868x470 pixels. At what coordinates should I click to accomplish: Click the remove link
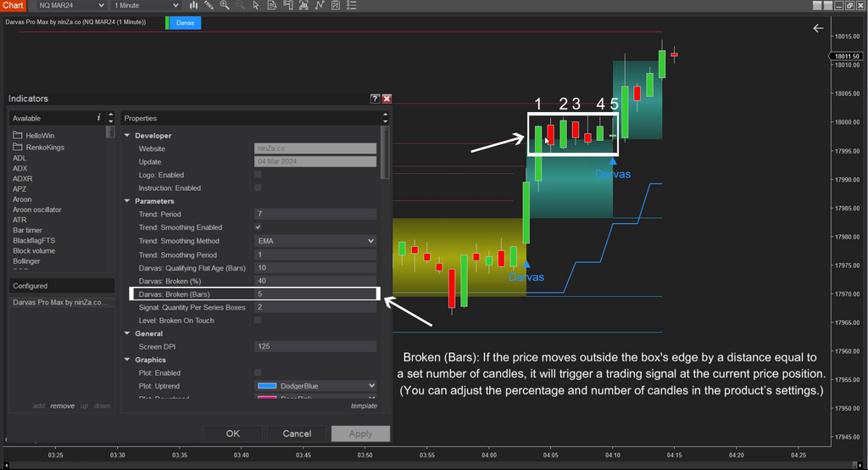pos(63,406)
